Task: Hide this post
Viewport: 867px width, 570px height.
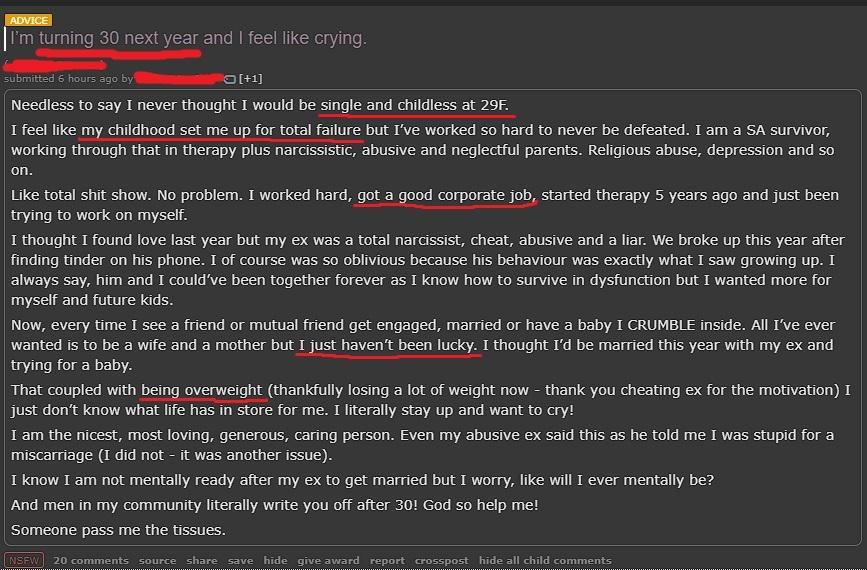Action: click(275, 561)
